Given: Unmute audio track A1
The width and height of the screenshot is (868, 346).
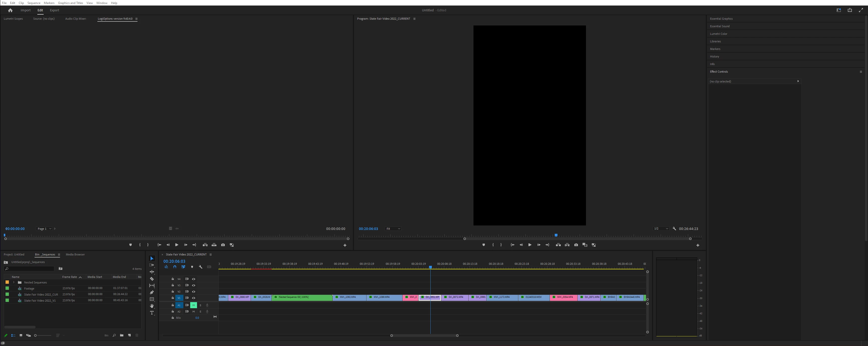Looking at the screenshot, I should pyautogui.click(x=193, y=305).
